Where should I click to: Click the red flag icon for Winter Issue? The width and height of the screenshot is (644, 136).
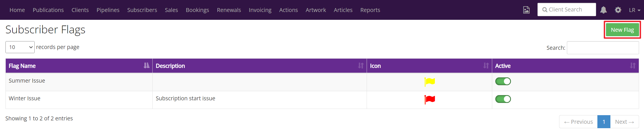click(x=429, y=99)
